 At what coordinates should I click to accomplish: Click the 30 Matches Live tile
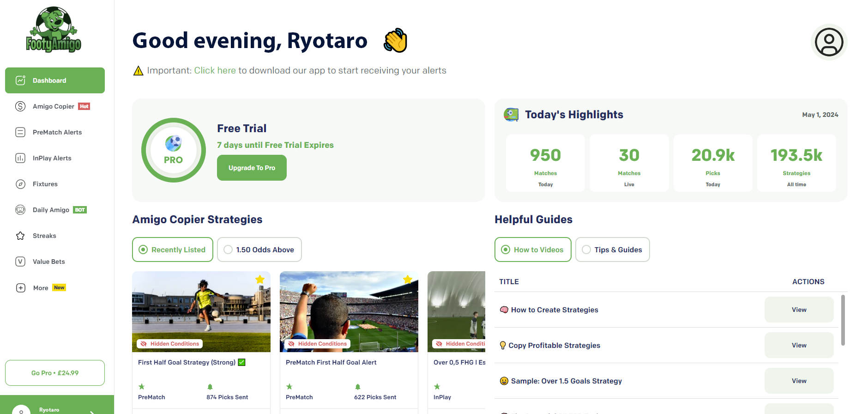[x=629, y=163]
